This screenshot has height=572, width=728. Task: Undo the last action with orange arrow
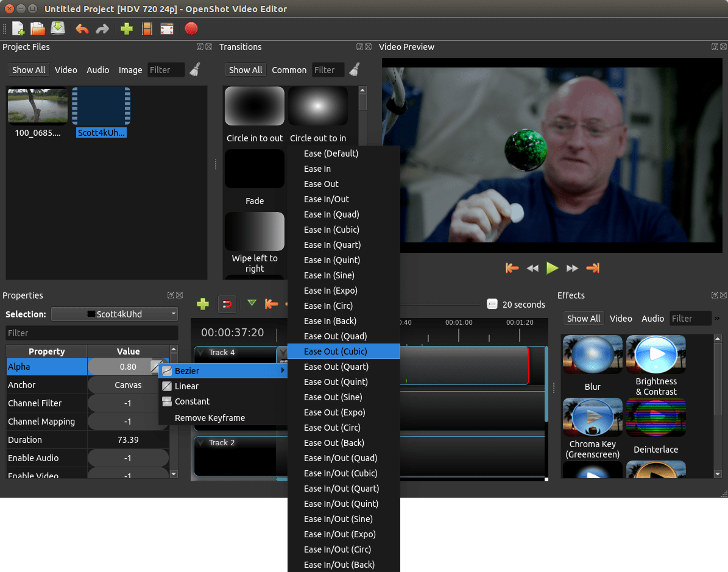coord(82,29)
